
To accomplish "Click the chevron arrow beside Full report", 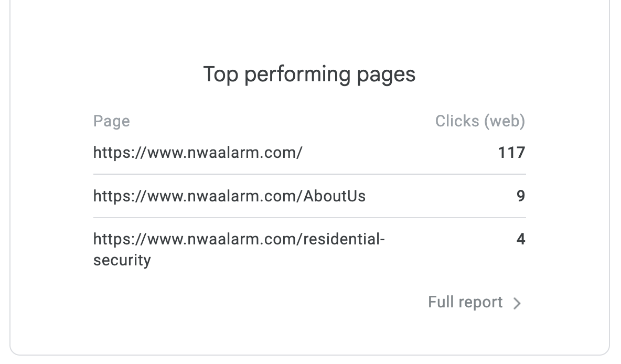I will click(517, 304).
